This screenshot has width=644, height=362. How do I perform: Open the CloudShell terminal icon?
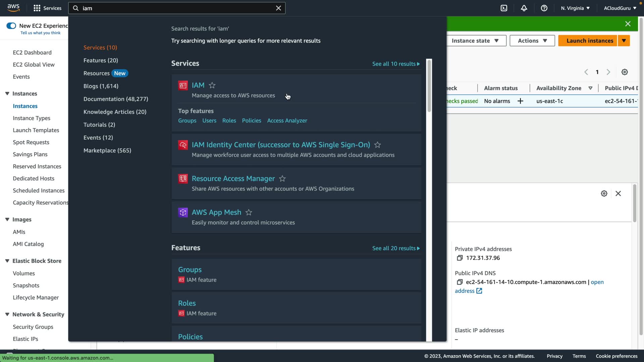[x=504, y=8]
